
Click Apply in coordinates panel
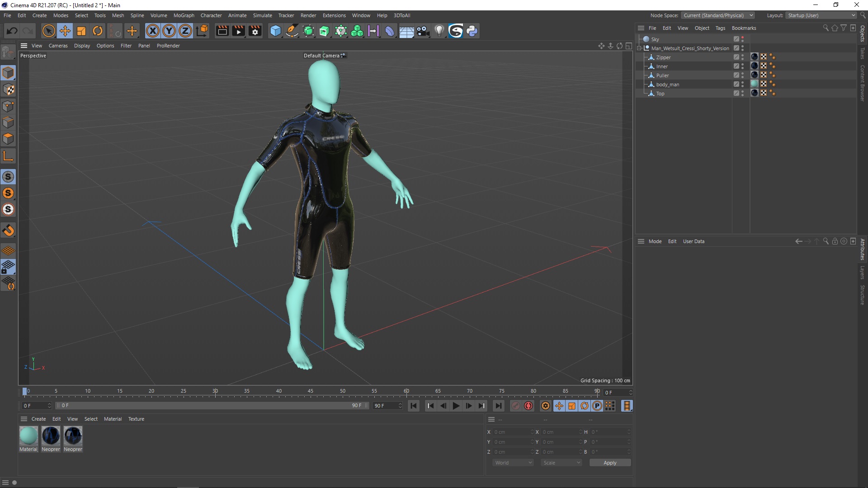[610, 463]
